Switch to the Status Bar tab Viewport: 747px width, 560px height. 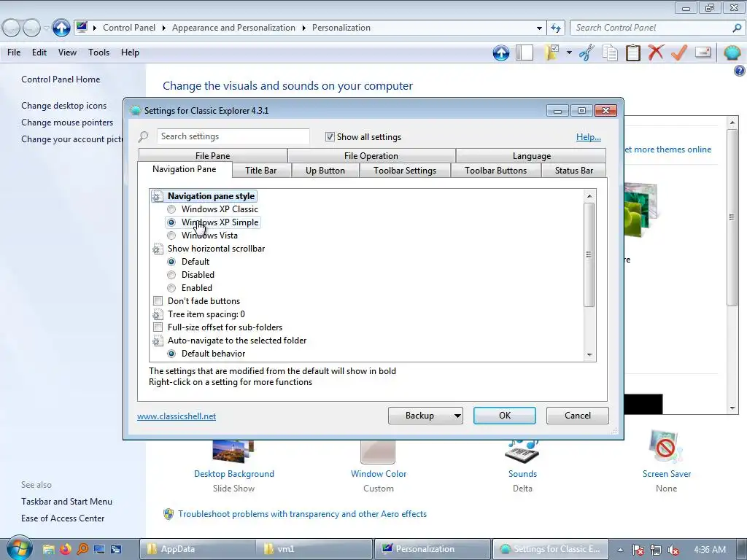pos(574,171)
